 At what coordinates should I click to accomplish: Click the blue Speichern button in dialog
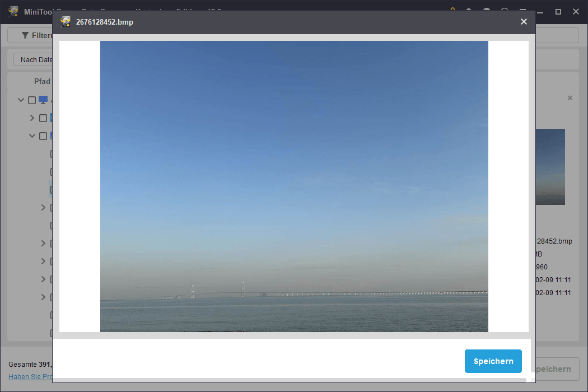pos(493,361)
